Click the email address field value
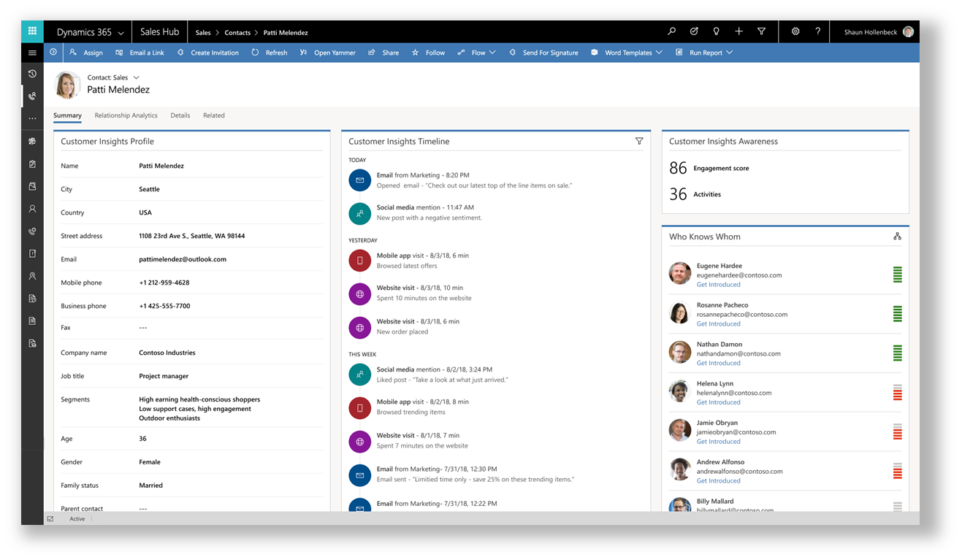The height and width of the screenshot is (560, 962). click(183, 259)
